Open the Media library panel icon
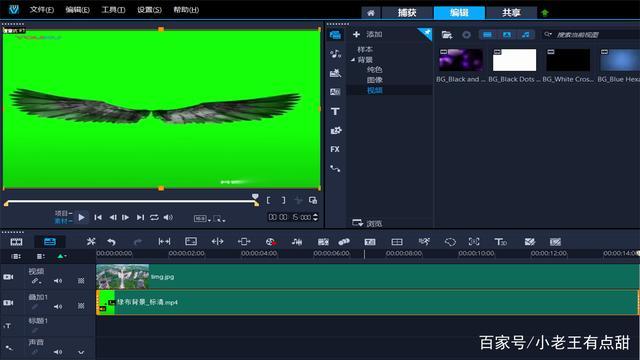Screen dimensions: 640x360 (x=335, y=35)
